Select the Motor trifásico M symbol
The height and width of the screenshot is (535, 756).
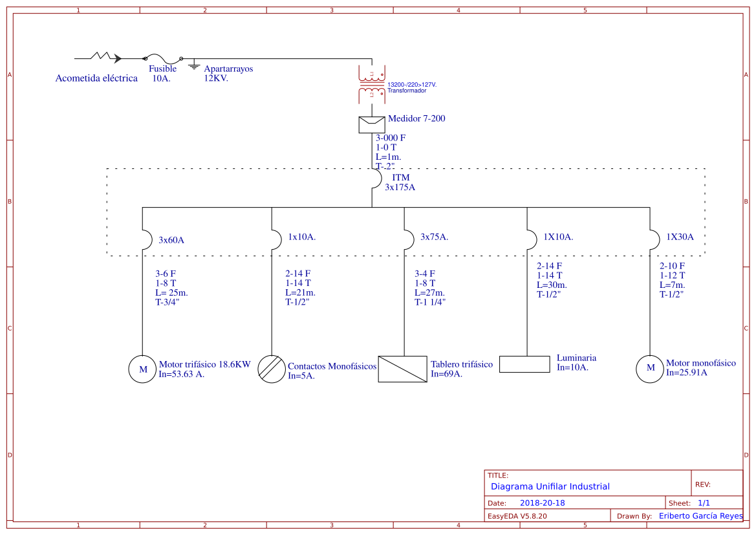click(142, 369)
